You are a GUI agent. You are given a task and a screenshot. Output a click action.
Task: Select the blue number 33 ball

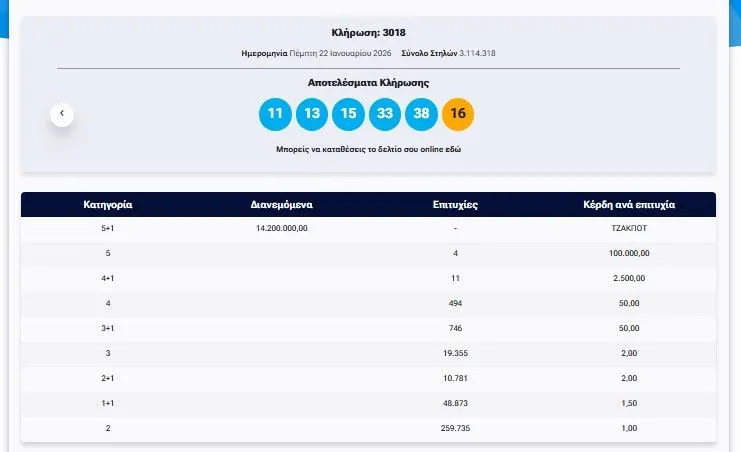point(385,113)
